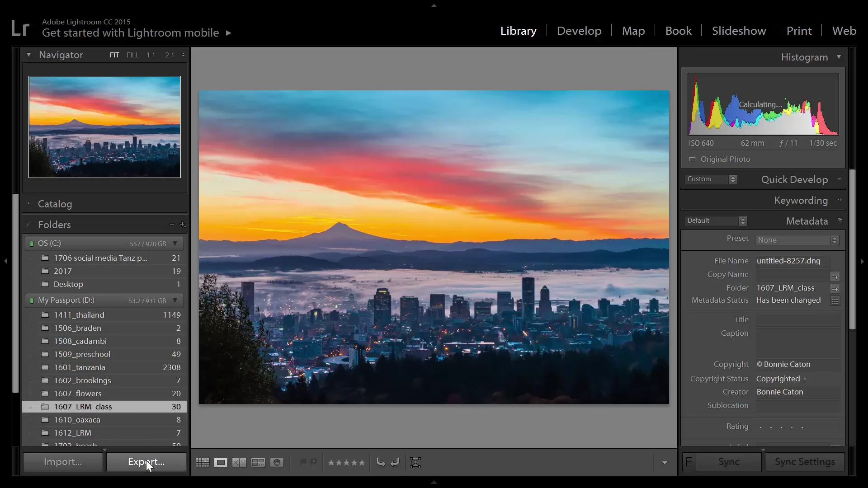Set flag as Pick
Image resolution: width=868 pixels, height=488 pixels.
click(x=303, y=462)
